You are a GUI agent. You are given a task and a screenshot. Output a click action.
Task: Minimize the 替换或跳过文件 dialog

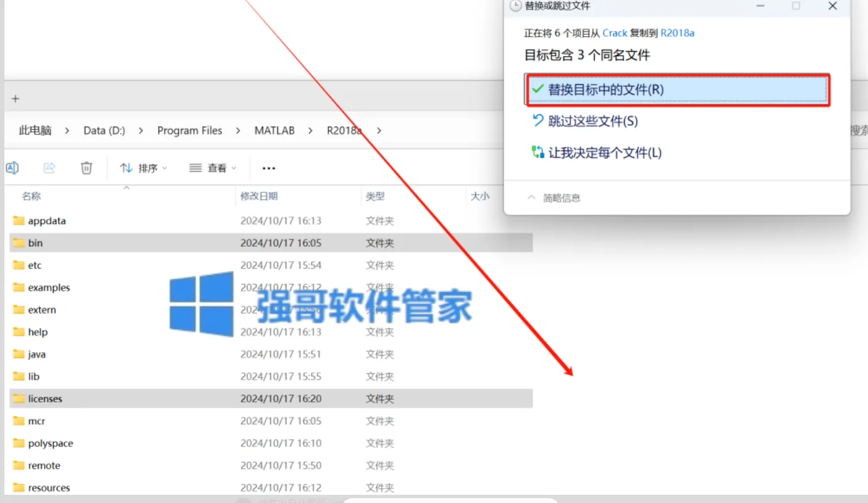(x=761, y=6)
